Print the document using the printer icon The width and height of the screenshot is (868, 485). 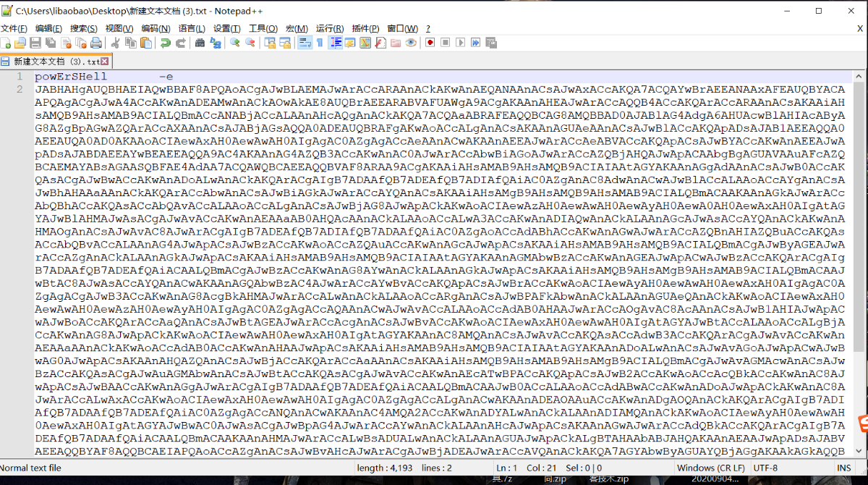[x=96, y=43]
